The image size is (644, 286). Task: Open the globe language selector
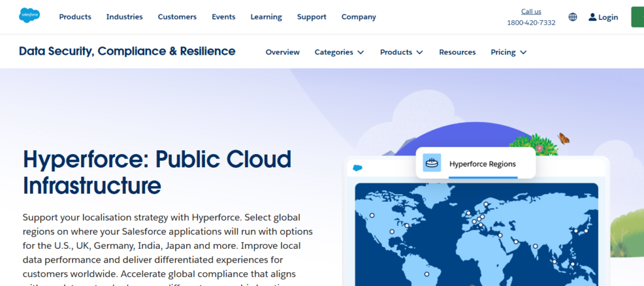pos(572,17)
